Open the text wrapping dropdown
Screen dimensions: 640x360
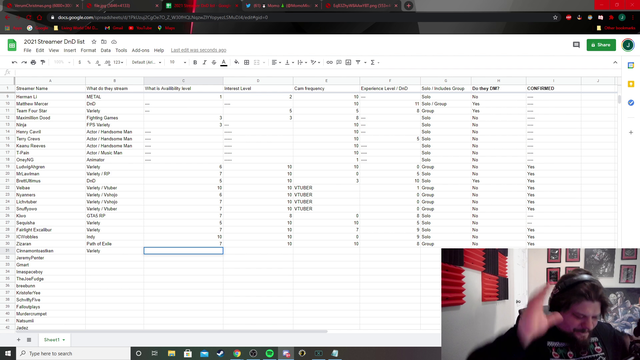[302, 62]
